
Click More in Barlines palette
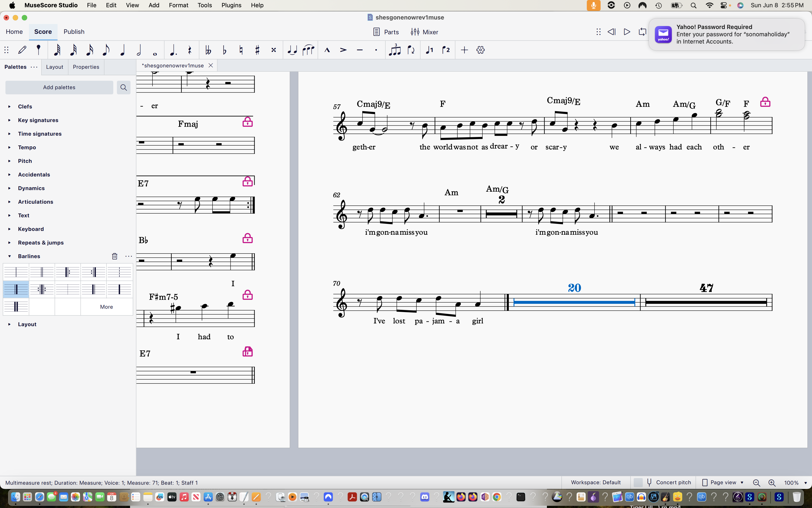click(106, 307)
